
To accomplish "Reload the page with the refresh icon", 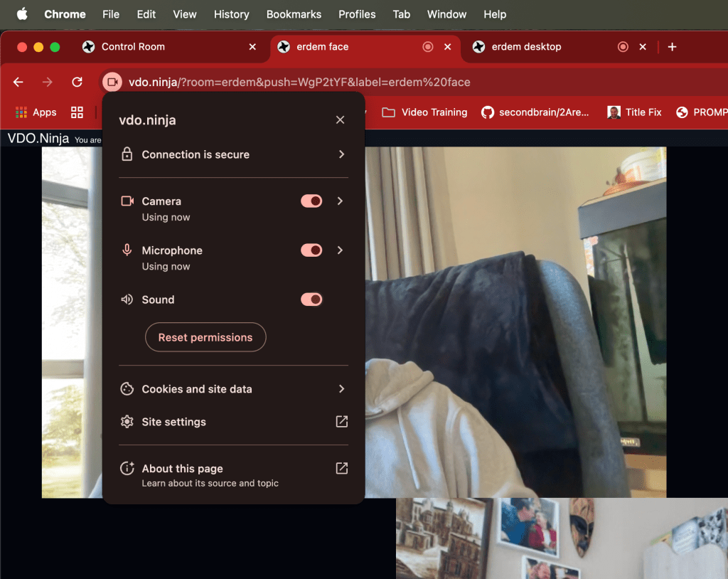I will (77, 83).
